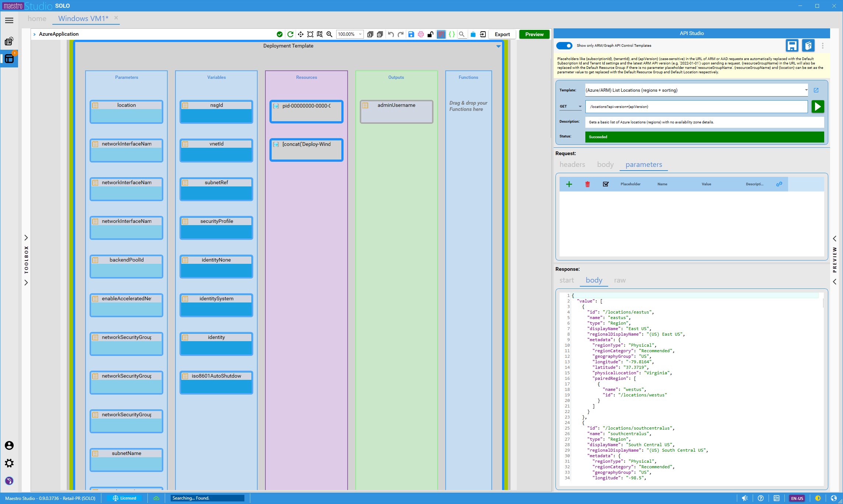This screenshot has height=504, width=843.
Task: Click the Export button
Action: [x=502, y=34]
